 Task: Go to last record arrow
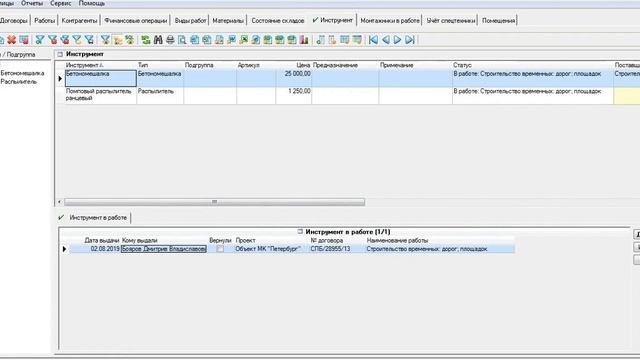point(410,40)
